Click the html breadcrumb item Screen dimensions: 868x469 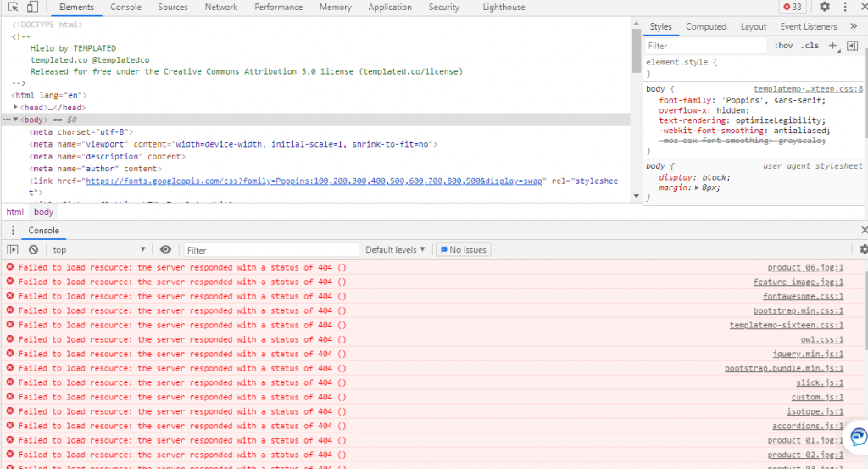pyautogui.click(x=15, y=211)
